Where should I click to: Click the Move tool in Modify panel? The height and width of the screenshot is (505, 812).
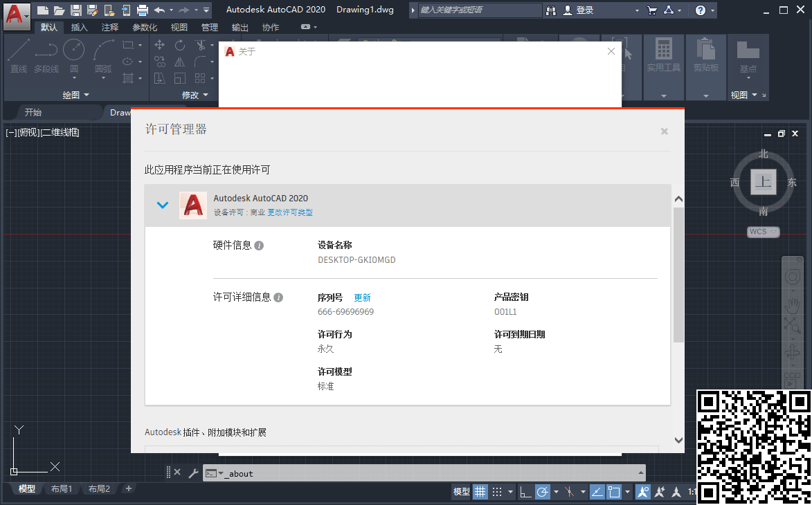tap(160, 46)
